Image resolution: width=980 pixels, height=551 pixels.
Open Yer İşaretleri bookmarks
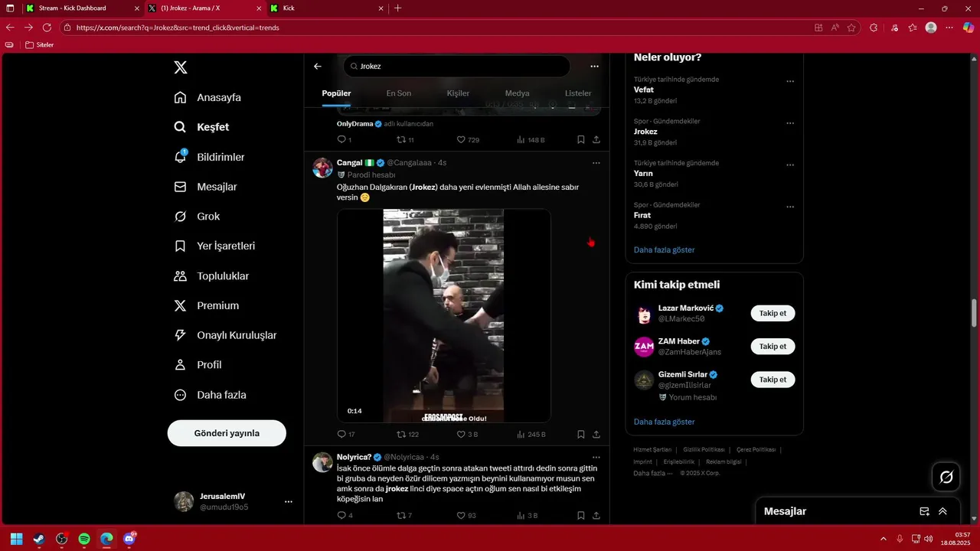point(215,246)
